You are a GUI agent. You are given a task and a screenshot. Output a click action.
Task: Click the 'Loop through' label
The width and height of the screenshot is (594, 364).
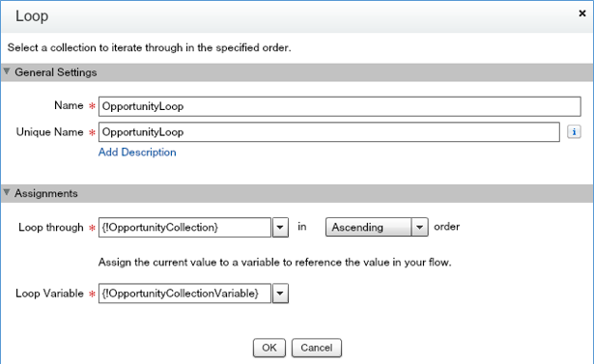click(x=51, y=227)
